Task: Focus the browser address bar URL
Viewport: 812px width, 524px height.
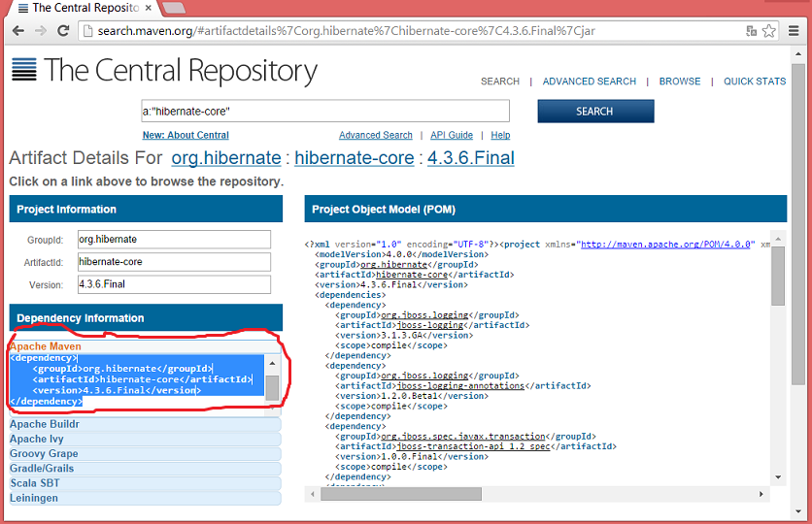Action: 346,31
